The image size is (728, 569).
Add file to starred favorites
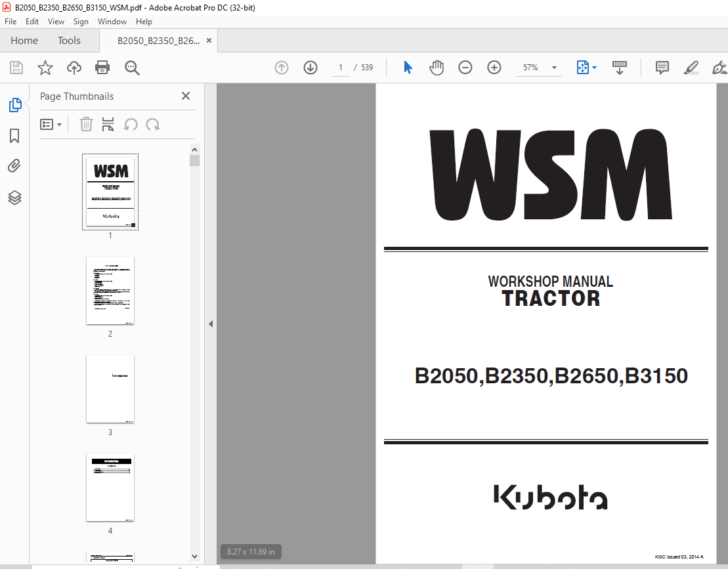point(45,68)
